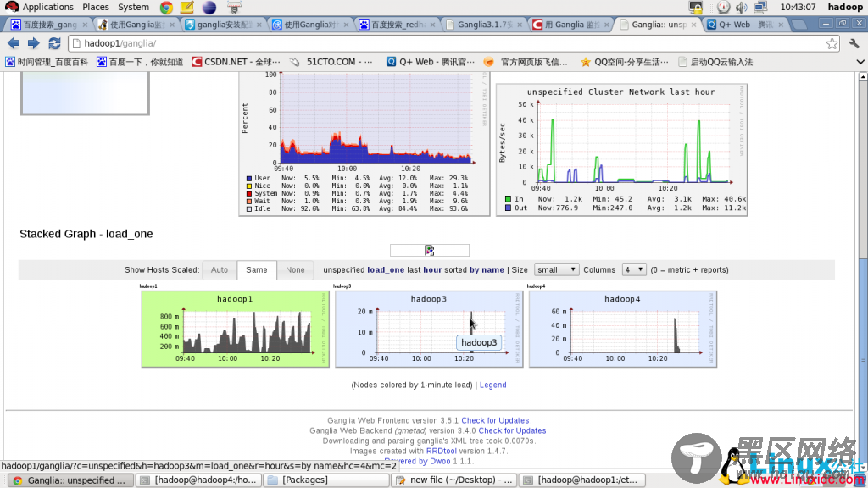This screenshot has width=868, height=488.
Task: Click the page scrollbar up arrow
Action: tap(862, 77)
